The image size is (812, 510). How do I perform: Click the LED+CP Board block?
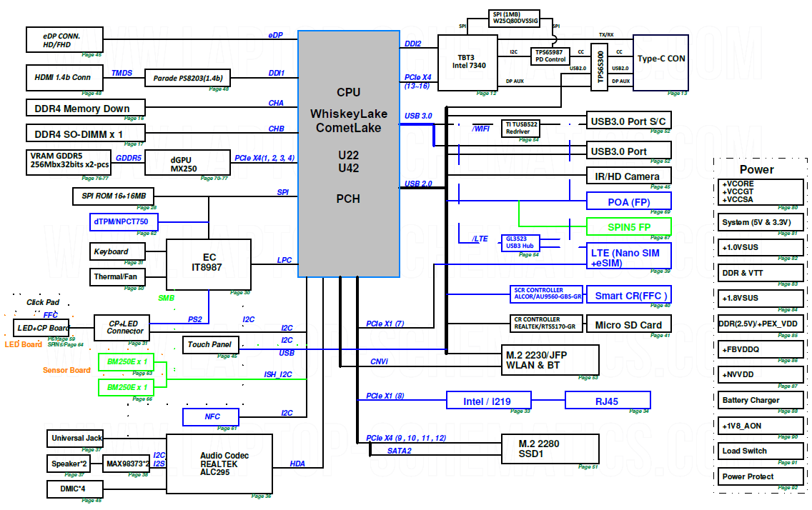[41, 328]
